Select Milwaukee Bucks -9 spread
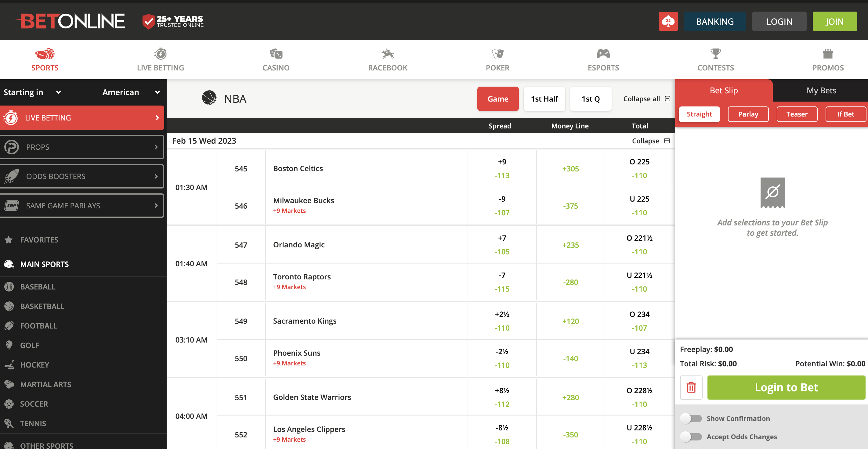This screenshot has width=868, height=449. pos(502,206)
